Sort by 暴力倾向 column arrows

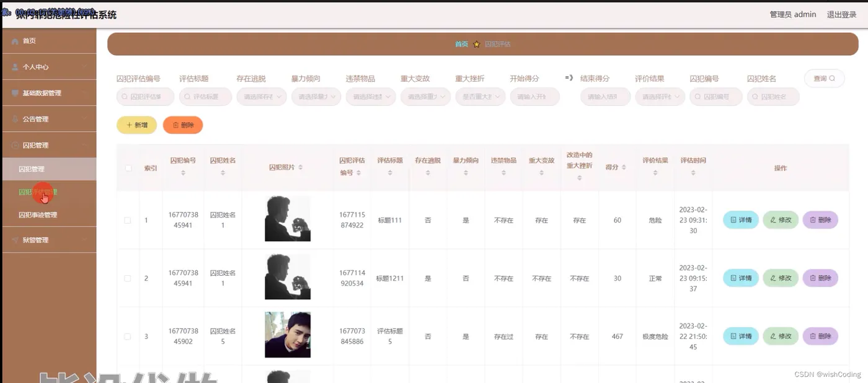[466, 173]
